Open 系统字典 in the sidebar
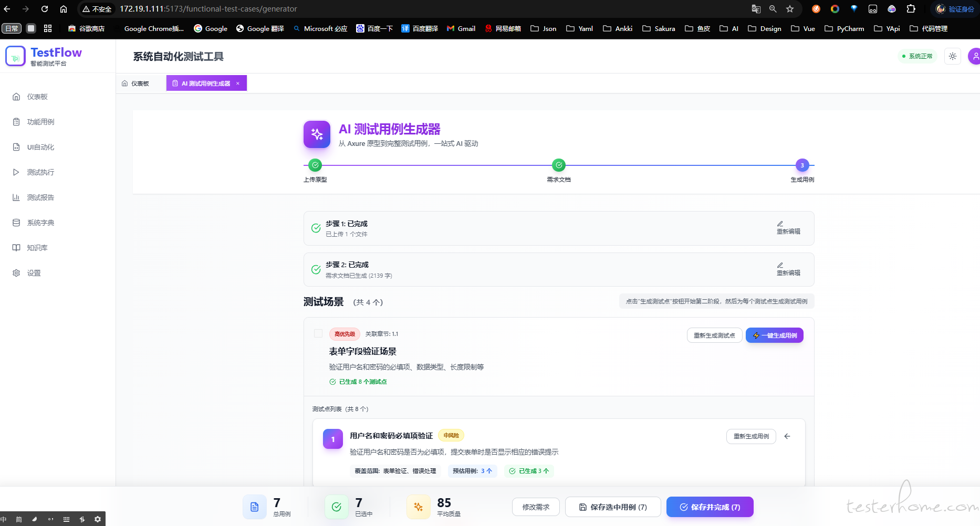Viewport: 980px width, 526px height. pyautogui.click(x=40, y=223)
